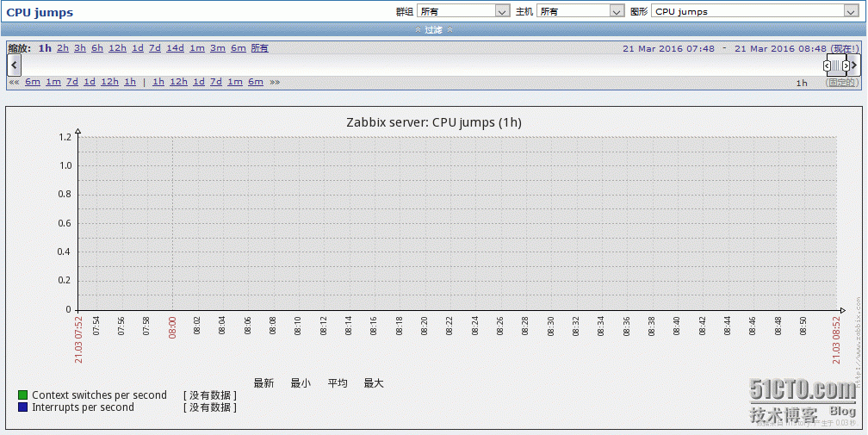Toggle the (固定的) fixed period link

(x=842, y=83)
